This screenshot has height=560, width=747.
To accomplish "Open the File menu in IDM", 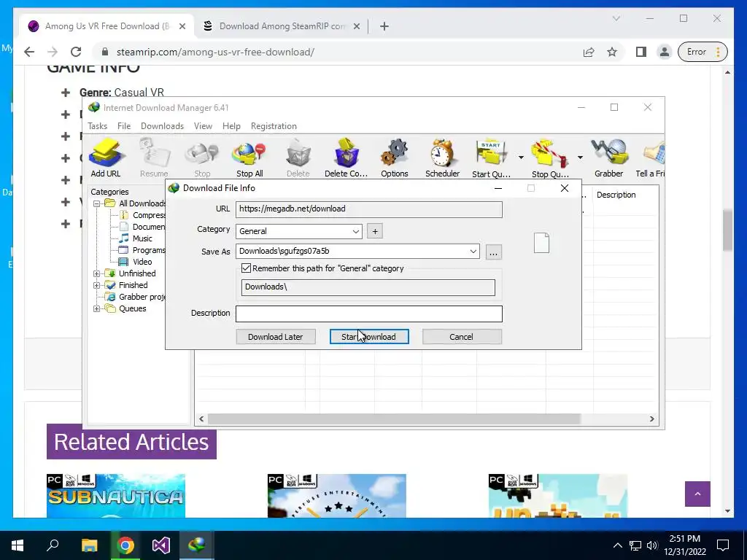I will click(124, 126).
